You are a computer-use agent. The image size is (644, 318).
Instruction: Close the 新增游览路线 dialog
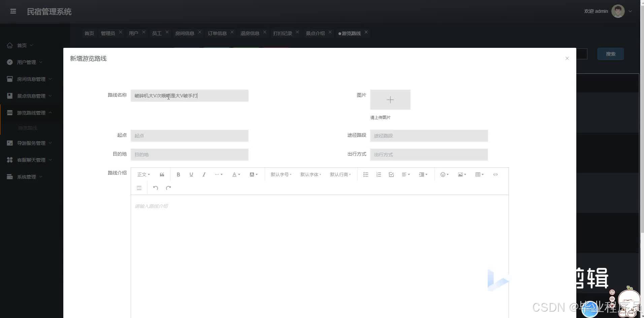point(567,58)
